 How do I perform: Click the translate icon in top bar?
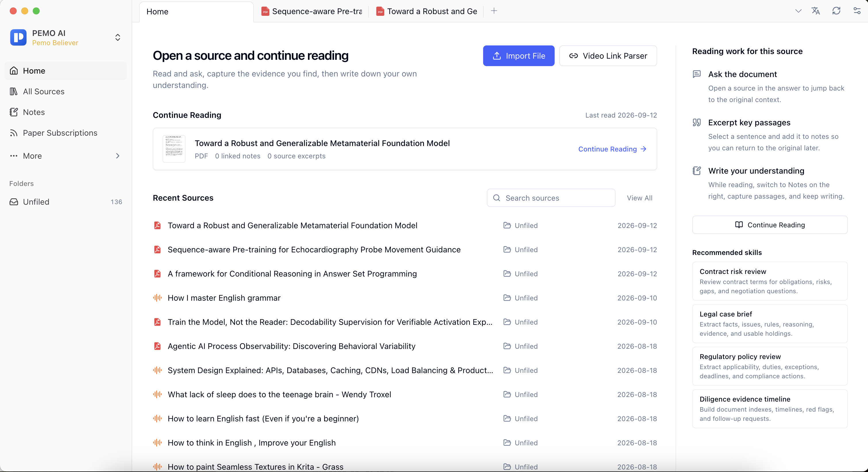pyautogui.click(x=815, y=11)
